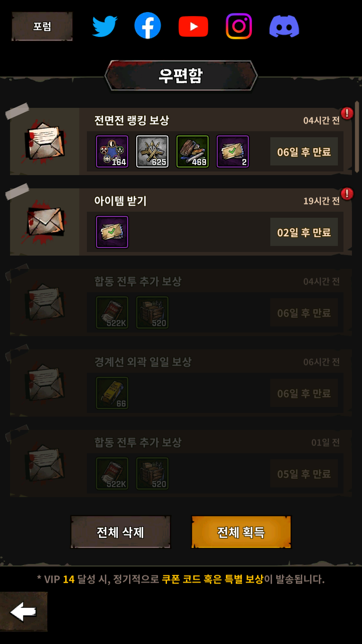
Task: Open the Discord server icon
Action: click(284, 27)
